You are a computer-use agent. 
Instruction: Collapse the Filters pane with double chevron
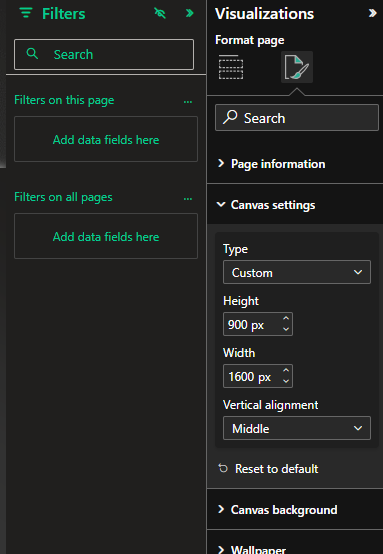coord(190,13)
